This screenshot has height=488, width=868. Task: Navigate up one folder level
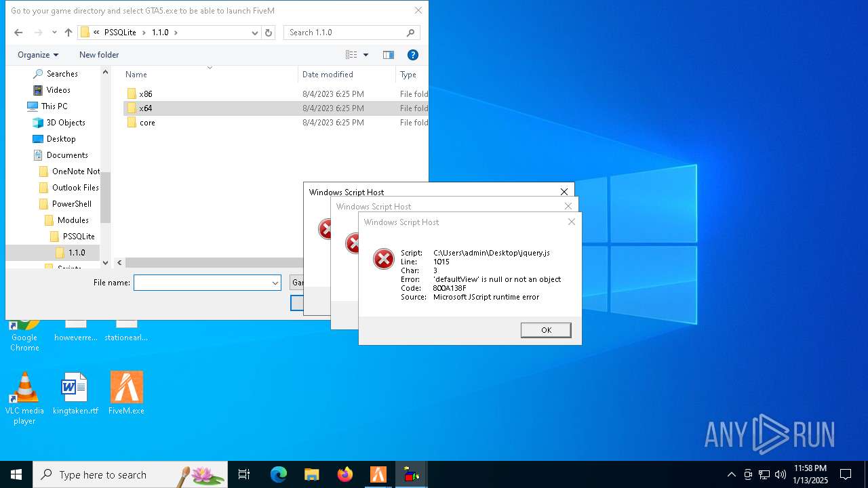coord(68,33)
